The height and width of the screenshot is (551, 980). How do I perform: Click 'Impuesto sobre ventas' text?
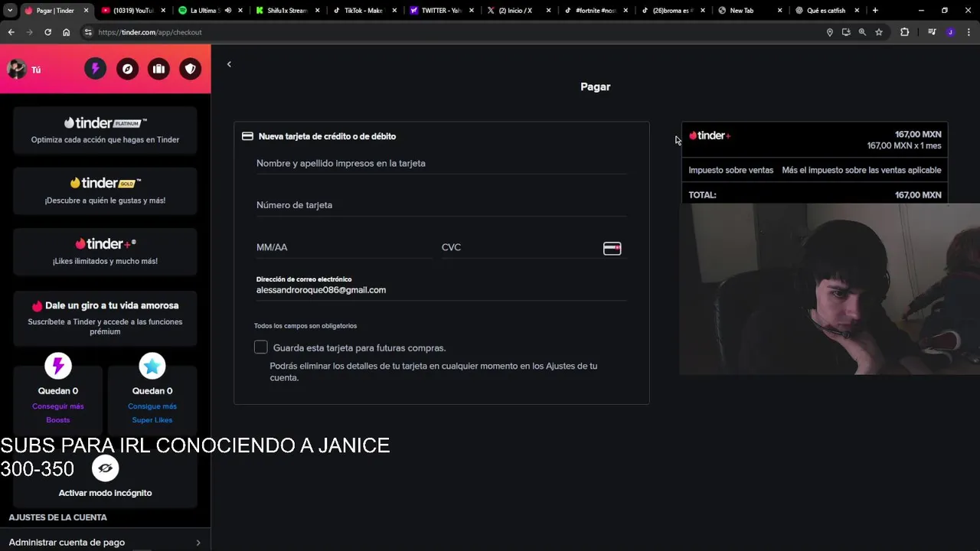731,170
